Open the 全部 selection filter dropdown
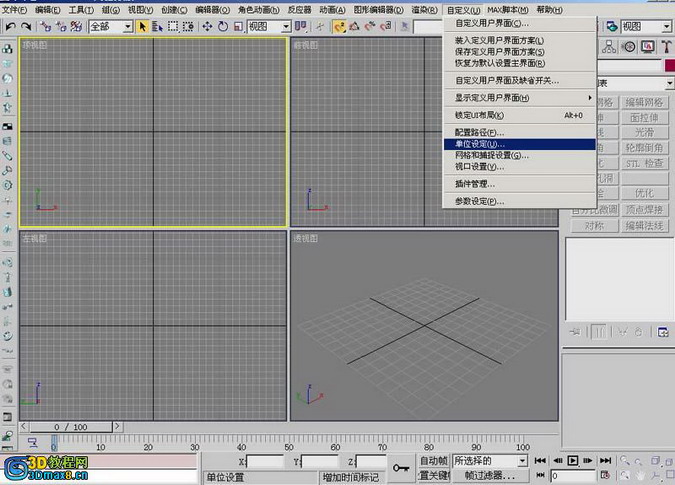The image size is (675, 485). [x=111, y=27]
